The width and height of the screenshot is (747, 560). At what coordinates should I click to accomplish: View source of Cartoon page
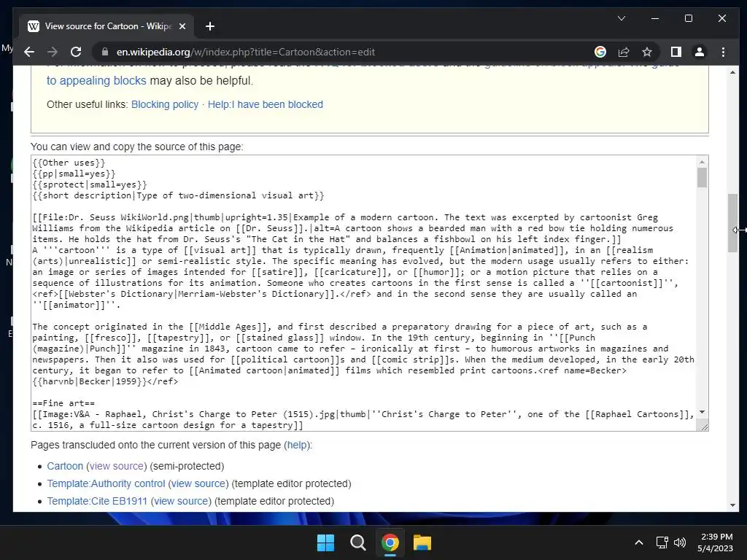tap(117, 466)
